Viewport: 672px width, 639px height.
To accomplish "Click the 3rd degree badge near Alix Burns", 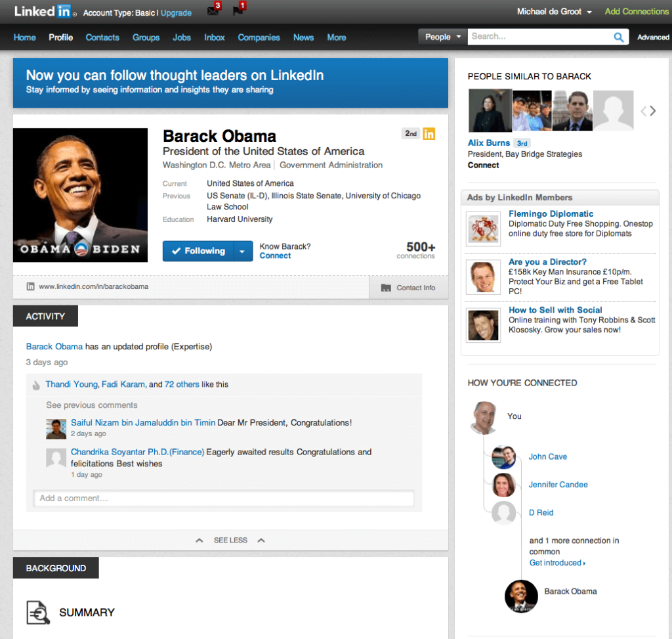I will pos(522,143).
